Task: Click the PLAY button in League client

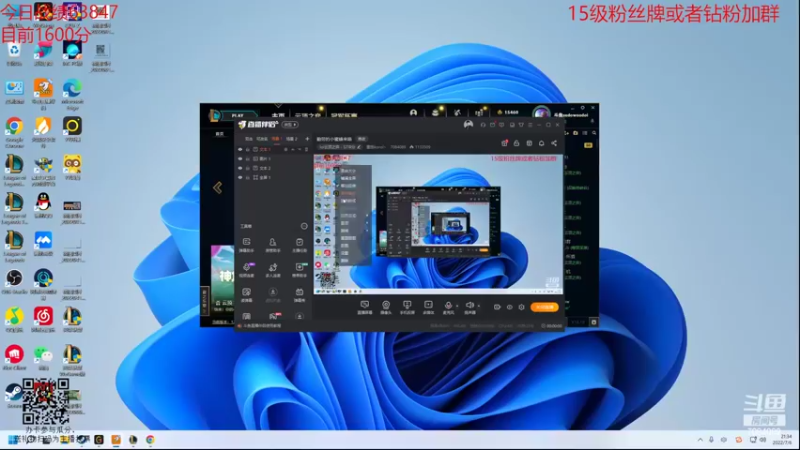Action: (237, 115)
